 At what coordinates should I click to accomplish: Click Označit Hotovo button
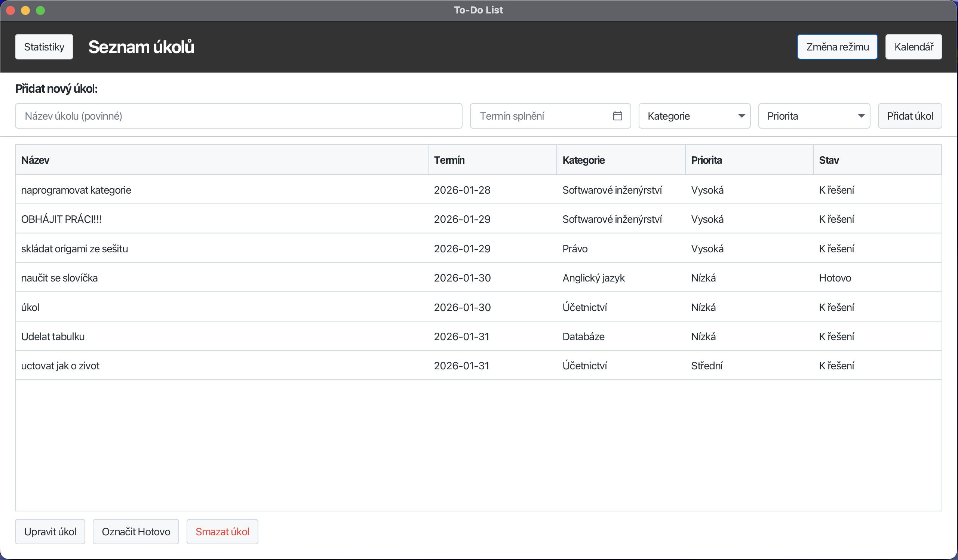click(136, 532)
